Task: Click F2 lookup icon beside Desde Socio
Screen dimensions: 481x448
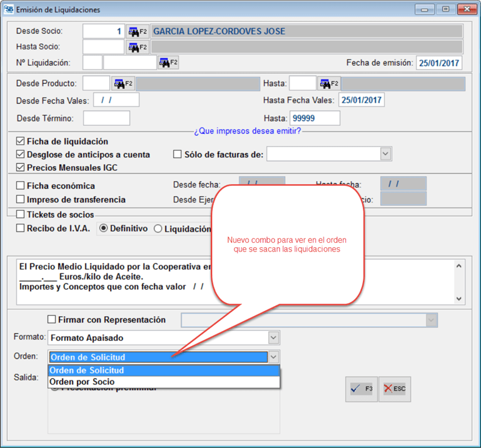Action: click(138, 31)
